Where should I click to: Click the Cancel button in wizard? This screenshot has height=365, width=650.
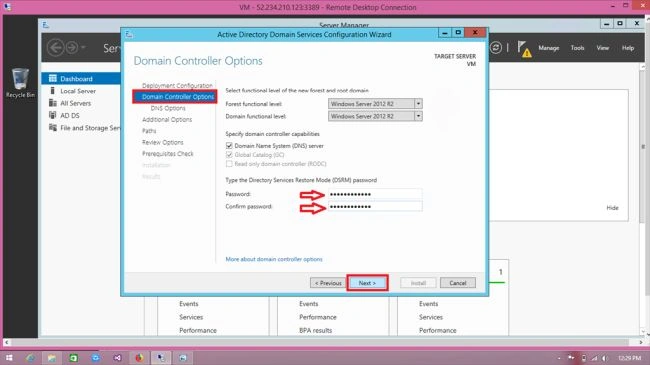(458, 283)
